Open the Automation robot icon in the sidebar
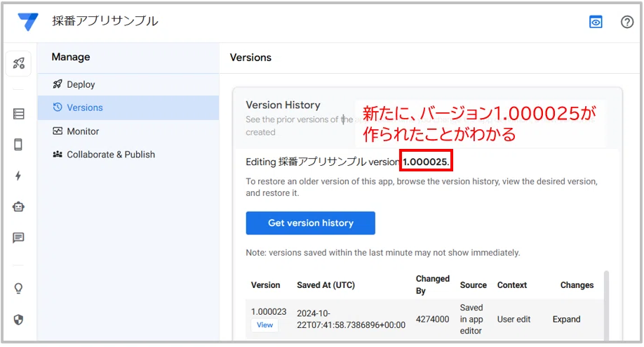The image size is (644, 347). [18, 207]
